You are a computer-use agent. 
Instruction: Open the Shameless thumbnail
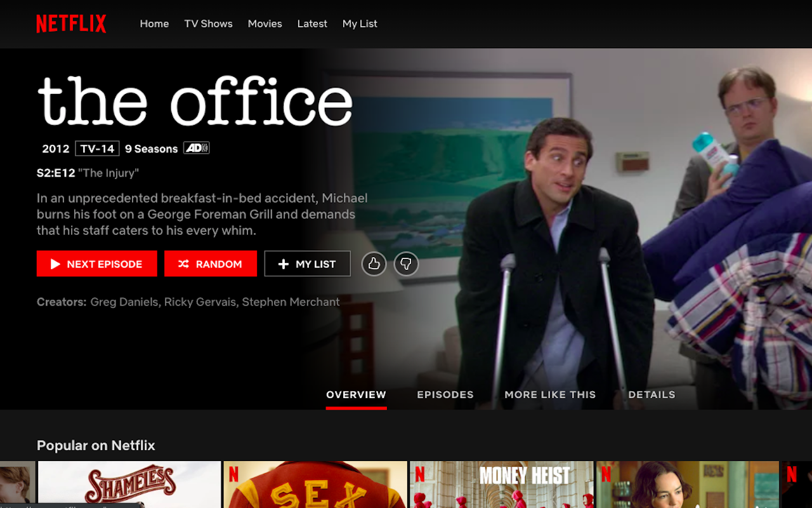point(129,485)
